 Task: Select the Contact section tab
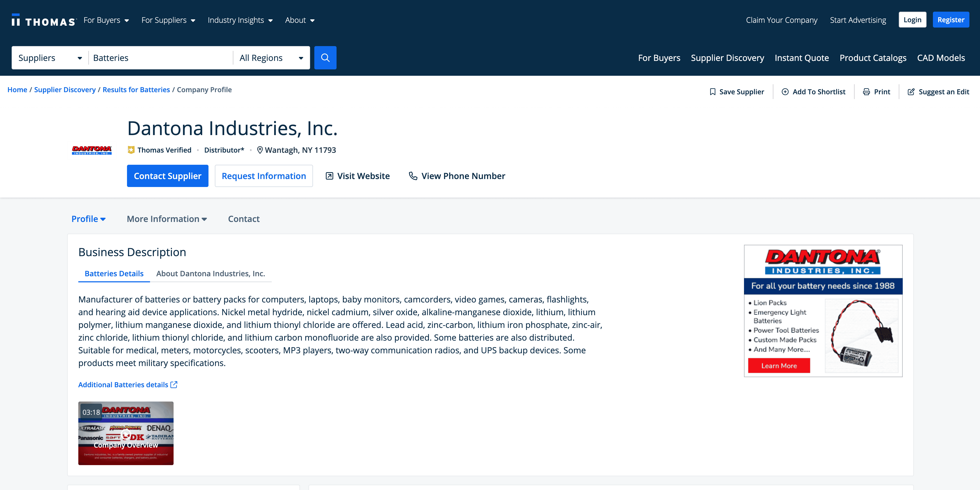(x=243, y=219)
